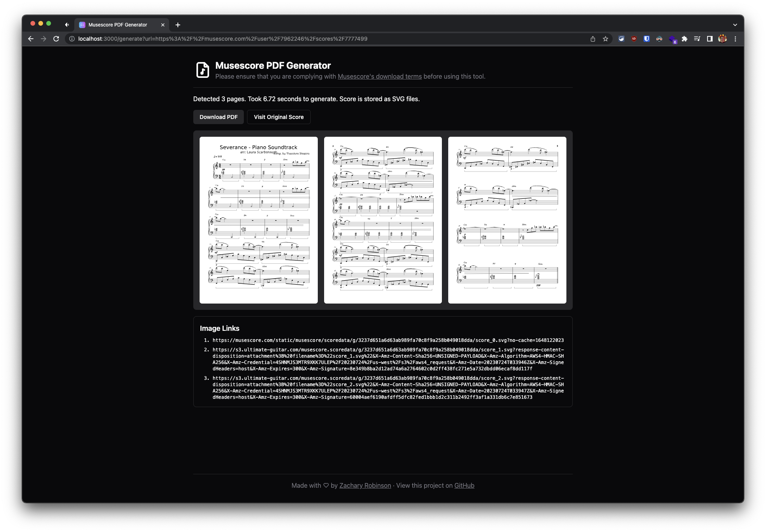Click the new tab plus button
Viewport: 766px width, 532px height.
pyautogui.click(x=179, y=25)
